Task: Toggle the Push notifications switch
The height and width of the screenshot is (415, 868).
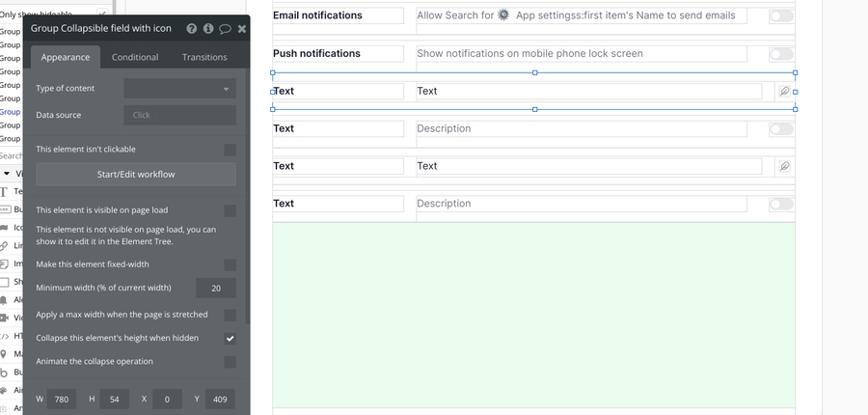Action: [x=780, y=54]
